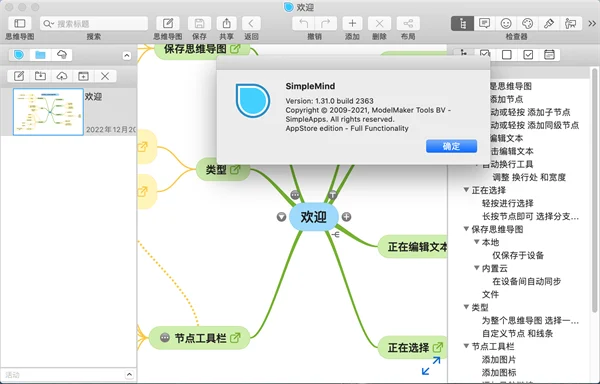Viewport: 600px width, 384px height.
Task: Select the central 欢迎 node
Action: pos(314,217)
